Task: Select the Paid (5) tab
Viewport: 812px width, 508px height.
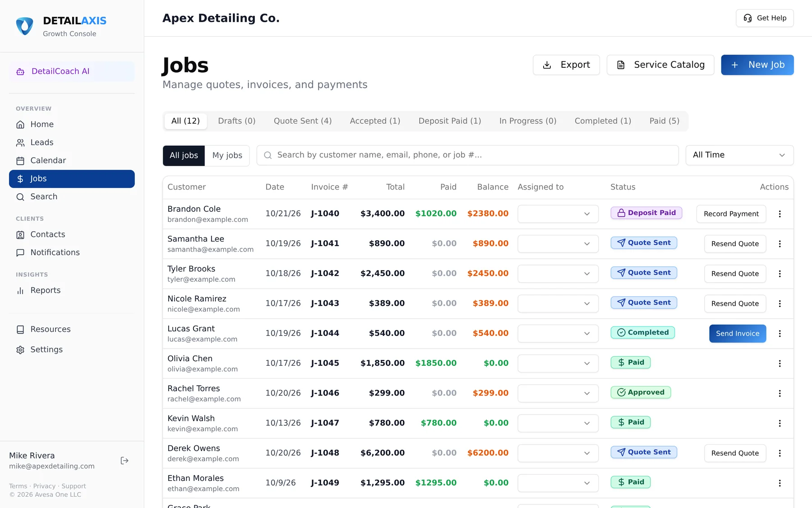Action: tap(664, 121)
